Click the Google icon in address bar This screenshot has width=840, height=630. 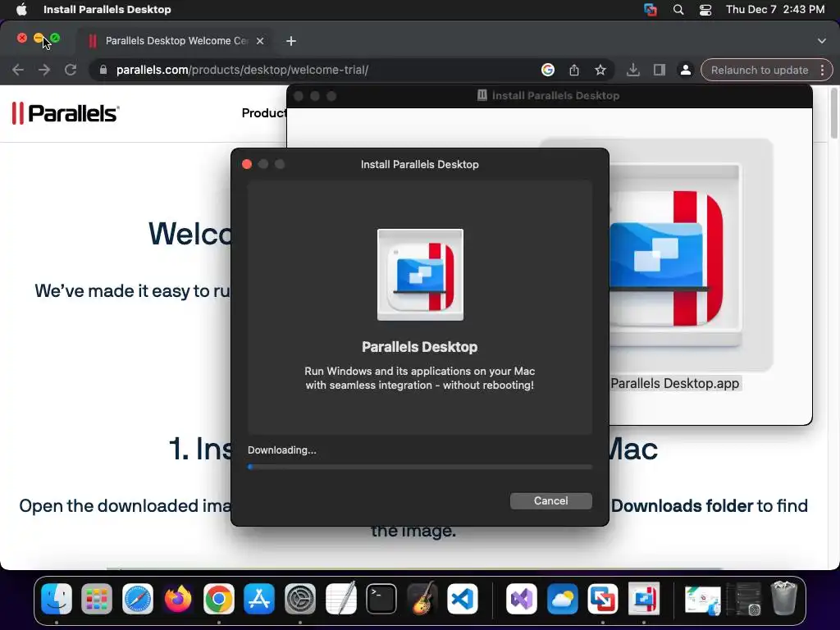[x=547, y=71]
